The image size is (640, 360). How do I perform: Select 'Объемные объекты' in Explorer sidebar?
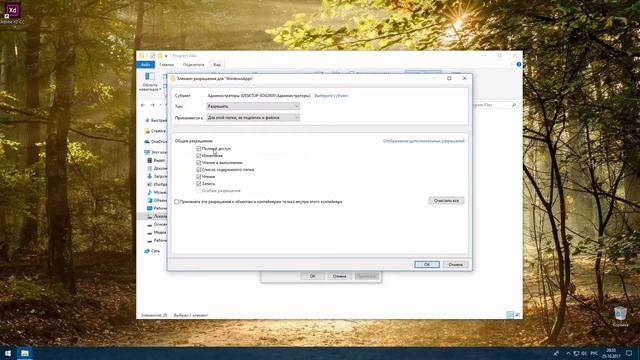157,200
